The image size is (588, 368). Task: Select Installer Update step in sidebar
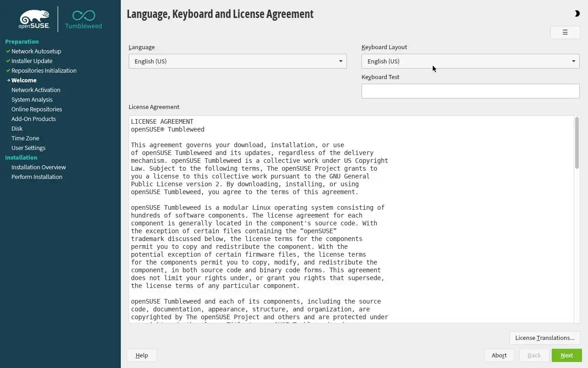[x=32, y=61]
